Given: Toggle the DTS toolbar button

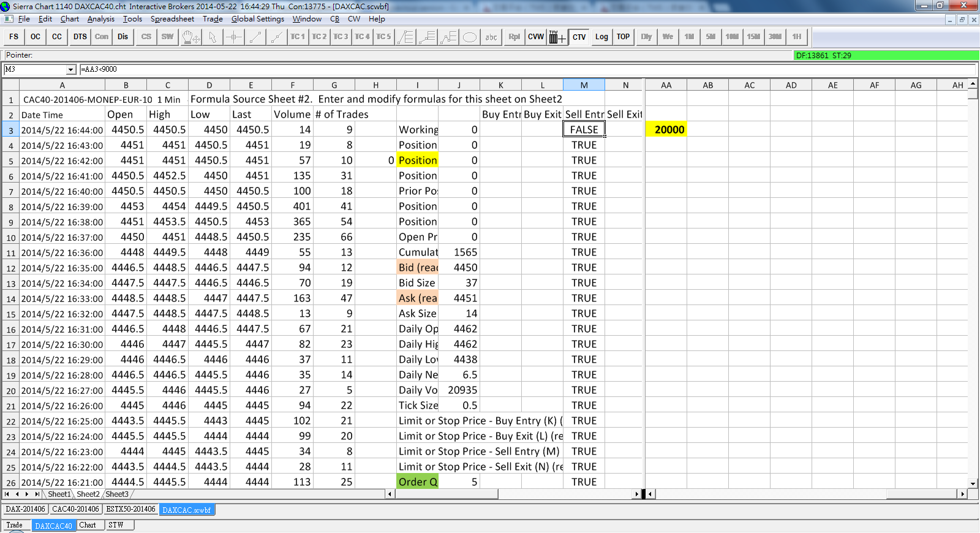Looking at the screenshot, I should pos(80,37).
